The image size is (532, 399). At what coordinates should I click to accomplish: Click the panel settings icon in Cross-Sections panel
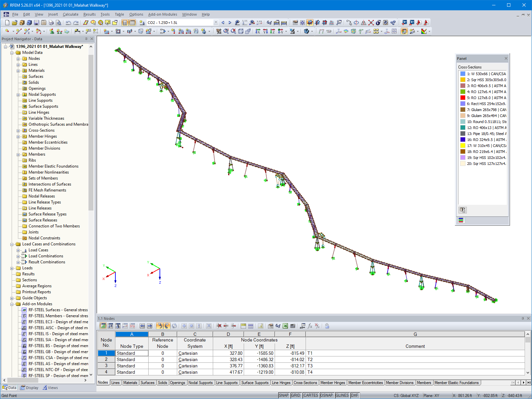(463, 210)
